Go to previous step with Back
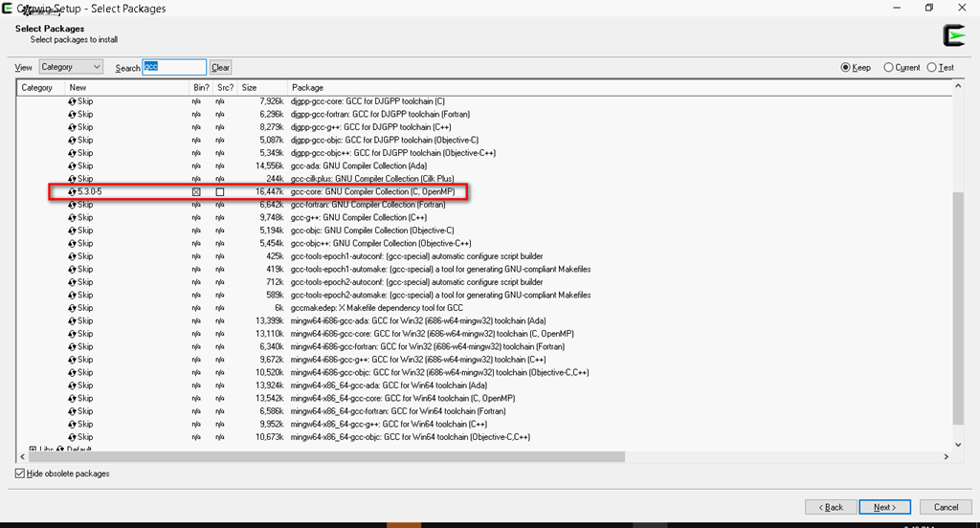980x528 pixels. (x=831, y=507)
